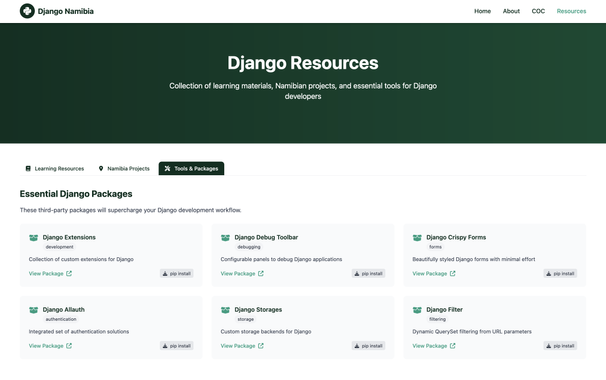Open the Django Namibia site title
Viewport: 606px width, 380px height.
pos(66,11)
